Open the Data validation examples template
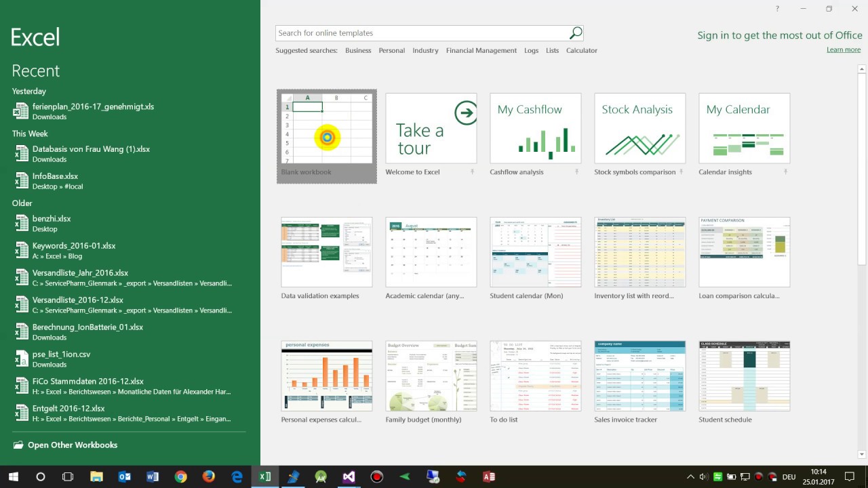The image size is (868, 488). click(x=327, y=252)
